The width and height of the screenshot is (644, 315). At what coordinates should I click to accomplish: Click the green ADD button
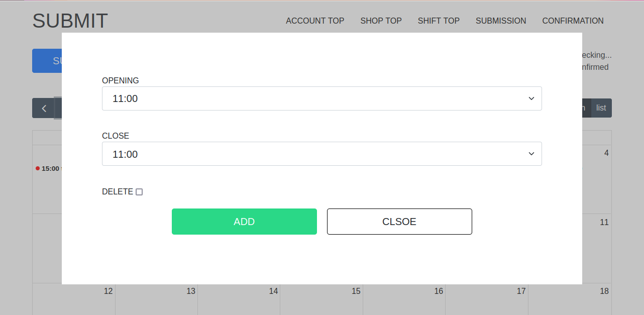(244, 222)
